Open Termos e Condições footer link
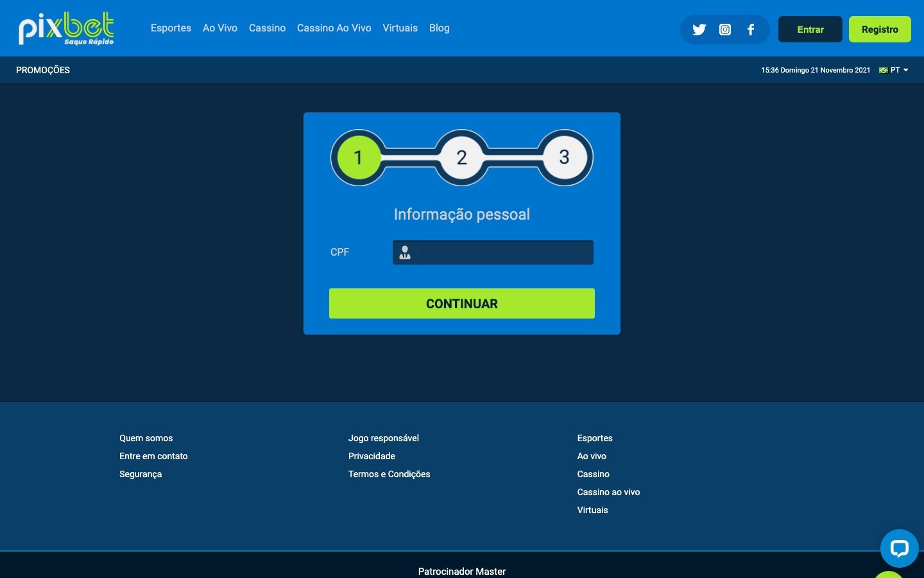The height and width of the screenshot is (578, 924). [389, 474]
